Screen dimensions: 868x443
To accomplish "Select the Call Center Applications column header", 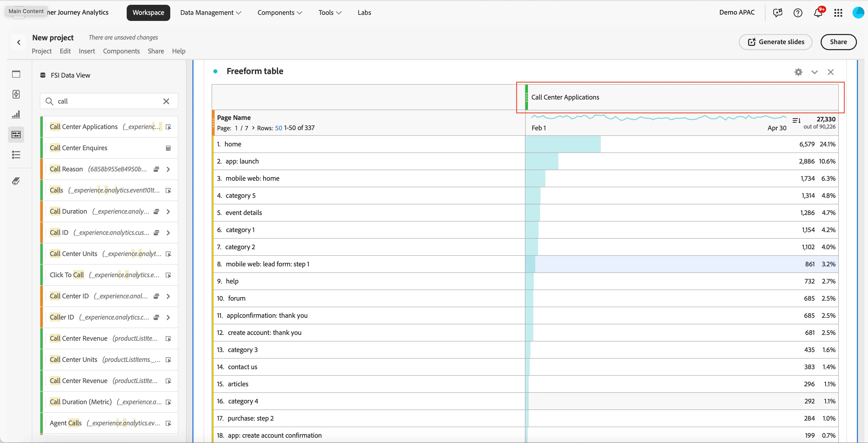I will tap(682, 97).
